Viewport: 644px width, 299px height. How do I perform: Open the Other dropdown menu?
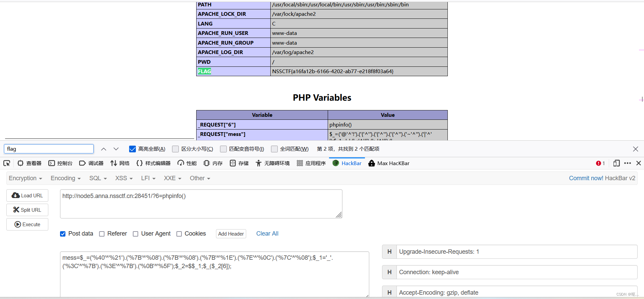point(200,178)
